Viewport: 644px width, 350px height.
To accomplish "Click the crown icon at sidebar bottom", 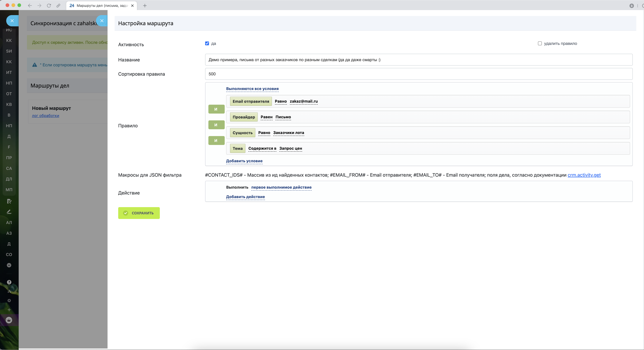I will coord(9,320).
